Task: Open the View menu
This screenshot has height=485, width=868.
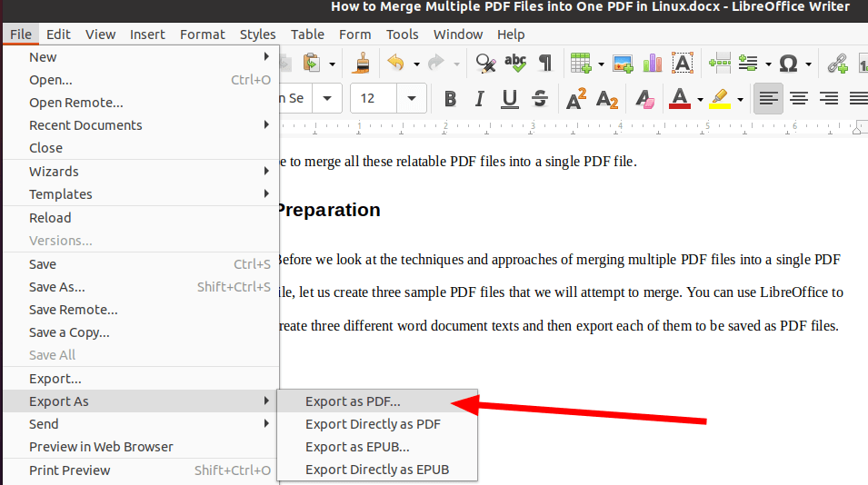Action: (100, 35)
